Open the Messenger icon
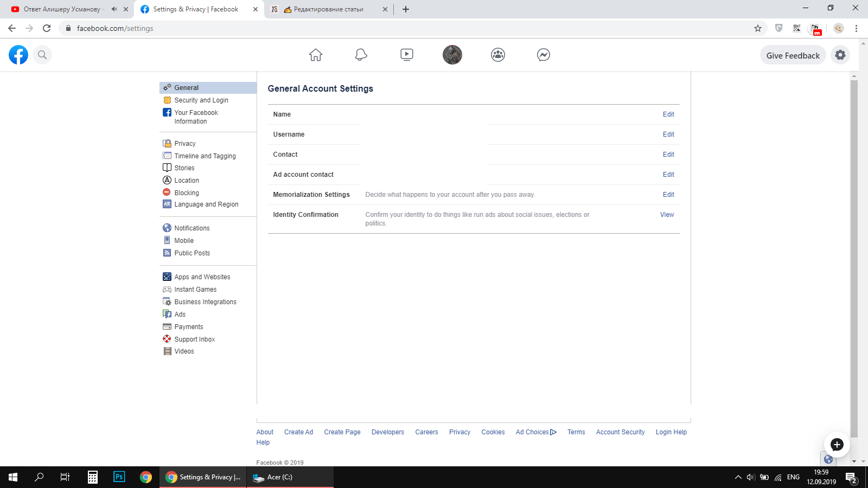868x488 pixels. point(544,55)
